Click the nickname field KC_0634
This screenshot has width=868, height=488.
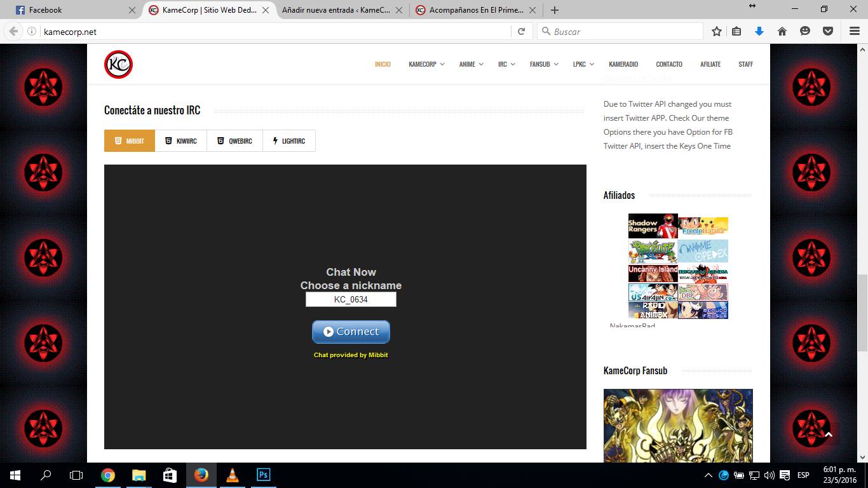click(x=351, y=299)
